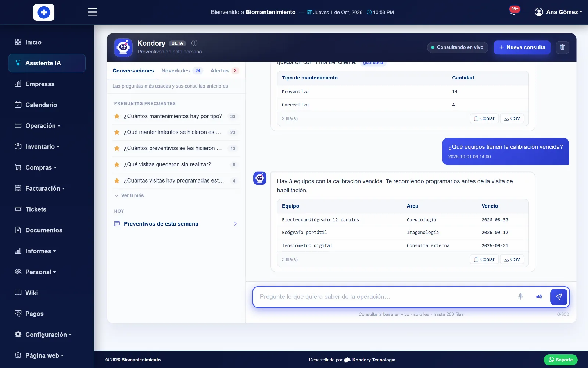Send the query with paper plane icon

559,297
